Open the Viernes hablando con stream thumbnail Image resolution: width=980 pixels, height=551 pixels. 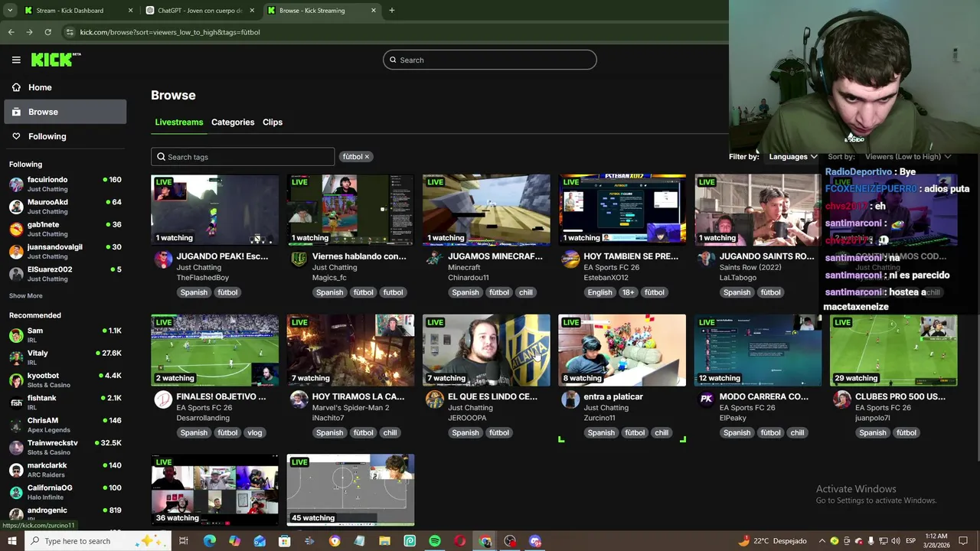click(351, 210)
